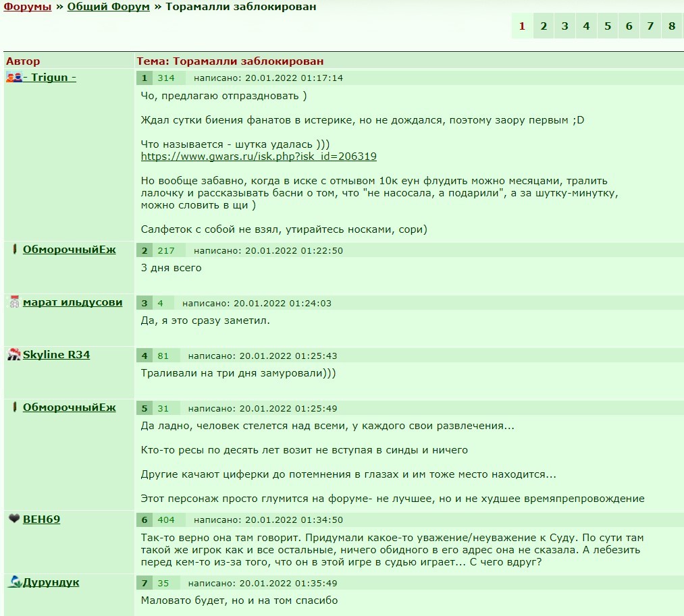Click the icon beside ОбморочныйЕж in post 5
The image size is (684, 616).
click(x=14, y=407)
